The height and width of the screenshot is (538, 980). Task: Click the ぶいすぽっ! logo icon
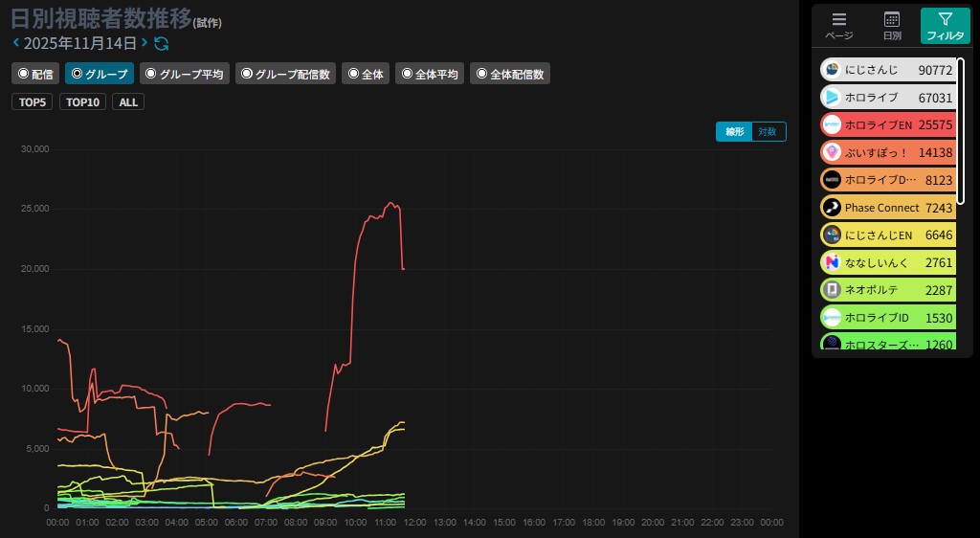pyautogui.click(x=832, y=152)
